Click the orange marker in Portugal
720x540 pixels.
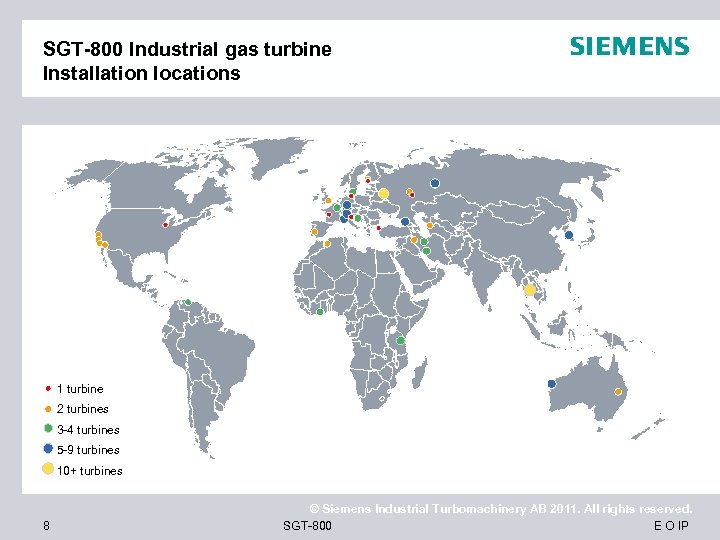[315, 232]
